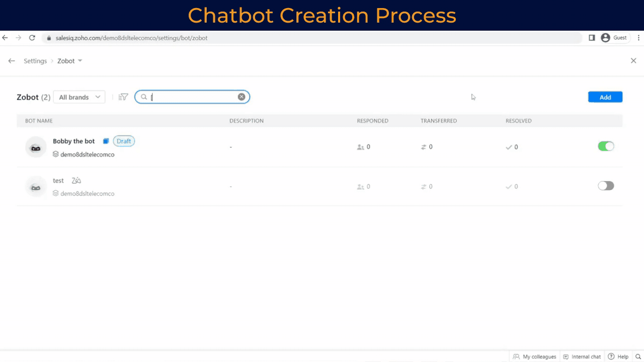This screenshot has width=644, height=362.
Task: Open the All brands dropdown
Action: tap(79, 97)
